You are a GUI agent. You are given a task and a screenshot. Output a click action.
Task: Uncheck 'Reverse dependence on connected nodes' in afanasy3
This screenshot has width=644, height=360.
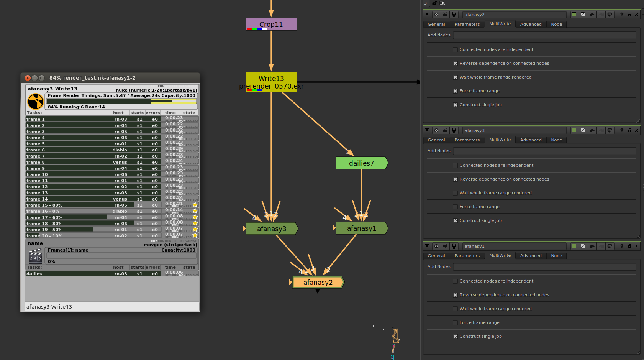pos(455,179)
